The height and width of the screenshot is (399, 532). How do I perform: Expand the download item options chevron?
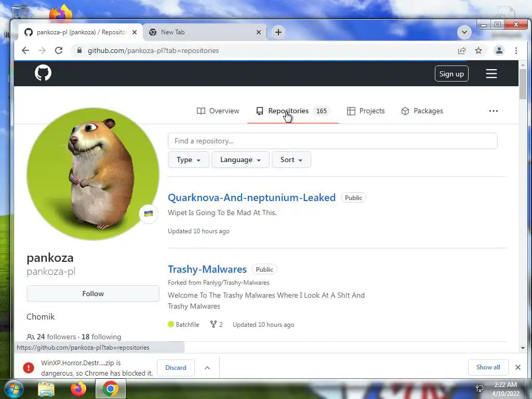click(x=207, y=368)
